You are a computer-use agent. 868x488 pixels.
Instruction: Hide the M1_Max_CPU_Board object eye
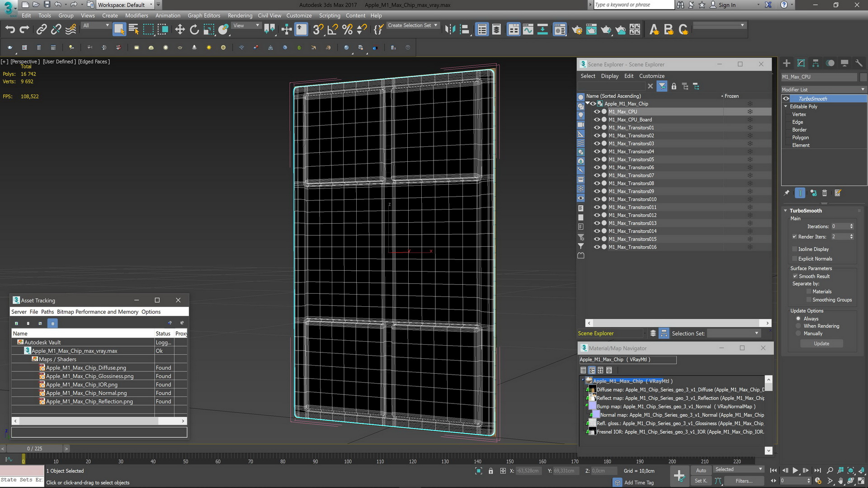tap(597, 120)
